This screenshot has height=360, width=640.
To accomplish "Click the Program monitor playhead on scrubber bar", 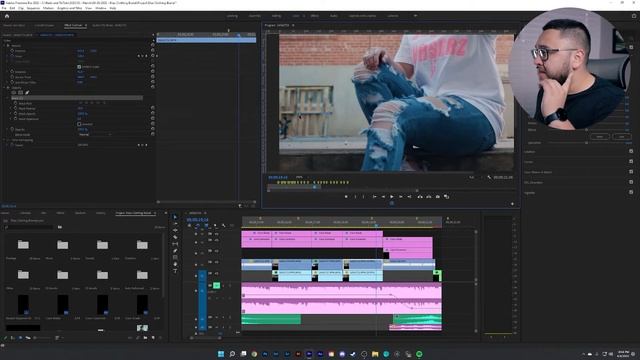I will point(314,187).
